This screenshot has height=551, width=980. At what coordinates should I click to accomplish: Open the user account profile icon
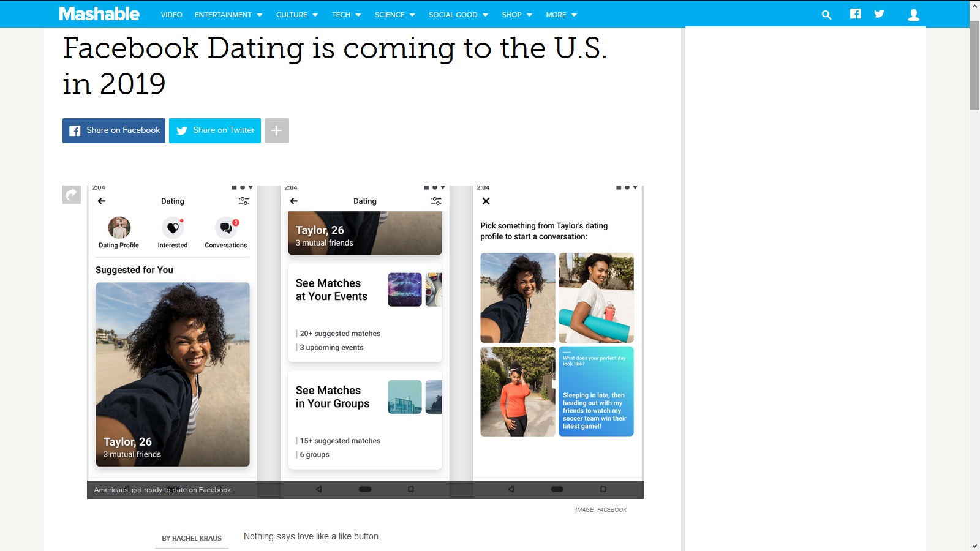coord(913,15)
